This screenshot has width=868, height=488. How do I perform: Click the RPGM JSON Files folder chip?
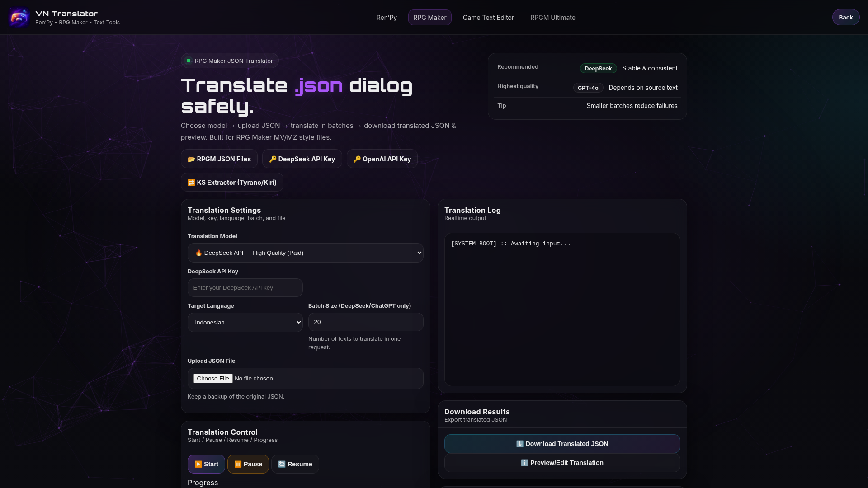tap(219, 159)
